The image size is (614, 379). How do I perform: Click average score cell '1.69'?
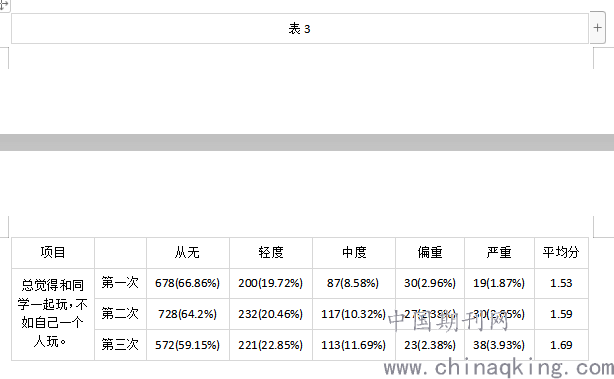tap(561, 345)
